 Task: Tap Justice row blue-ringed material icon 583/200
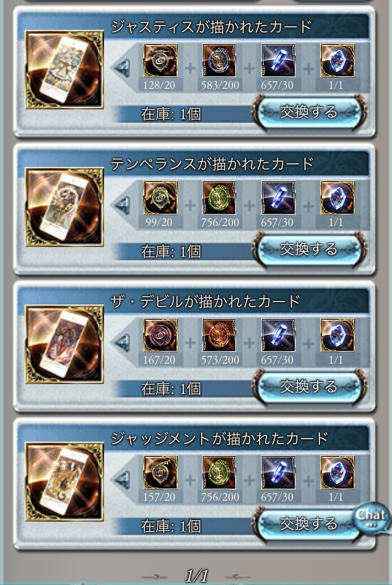219,61
